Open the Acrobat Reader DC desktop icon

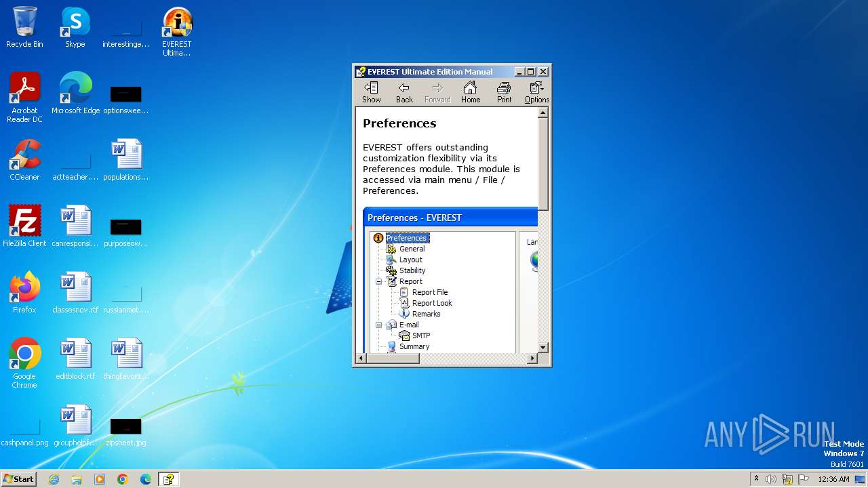click(x=24, y=98)
